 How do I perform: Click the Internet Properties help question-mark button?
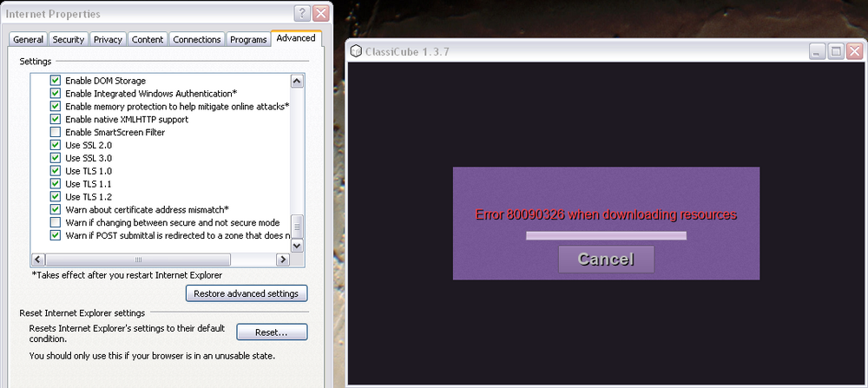302,14
